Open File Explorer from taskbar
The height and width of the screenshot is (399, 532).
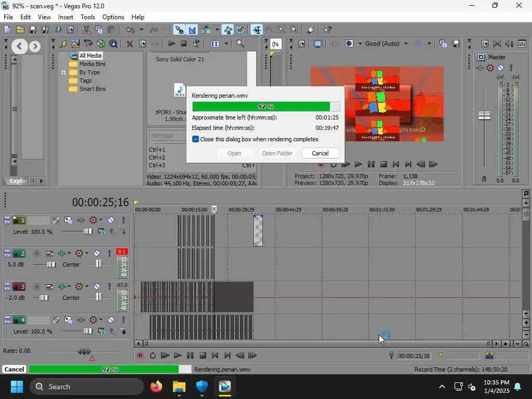coord(179,386)
